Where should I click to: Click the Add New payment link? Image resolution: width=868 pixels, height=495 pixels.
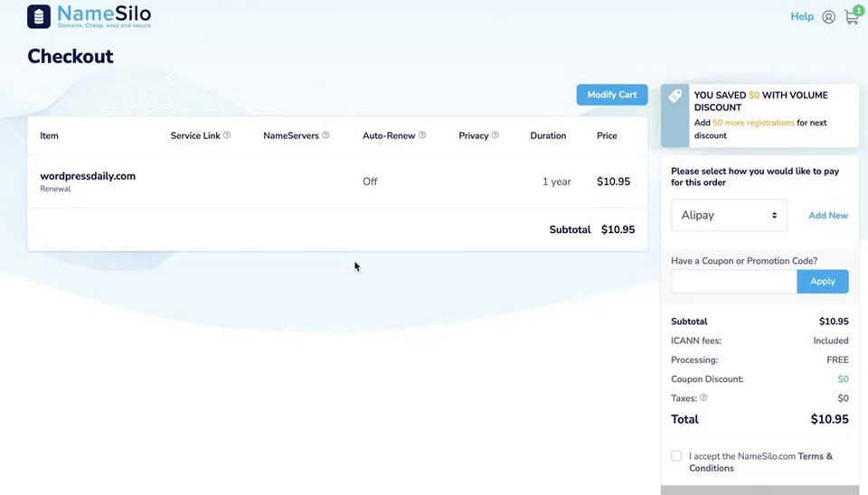(x=827, y=216)
